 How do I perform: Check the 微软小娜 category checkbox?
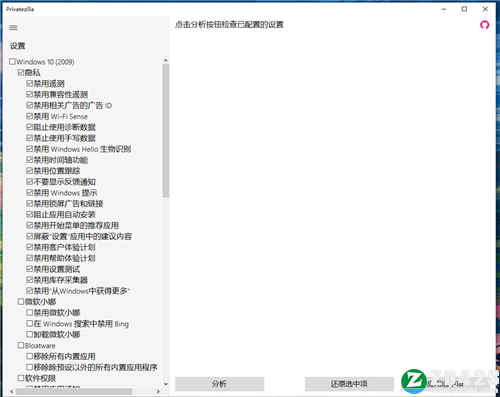(x=21, y=302)
